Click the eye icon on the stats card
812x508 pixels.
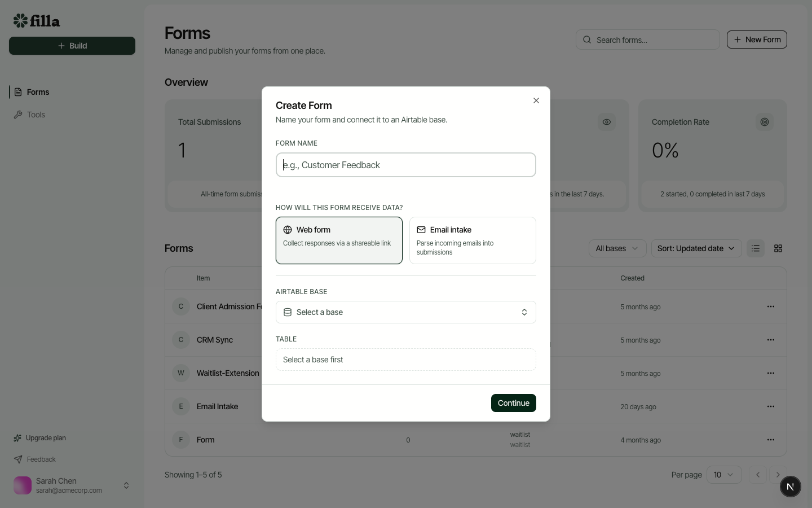coord(607,122)
